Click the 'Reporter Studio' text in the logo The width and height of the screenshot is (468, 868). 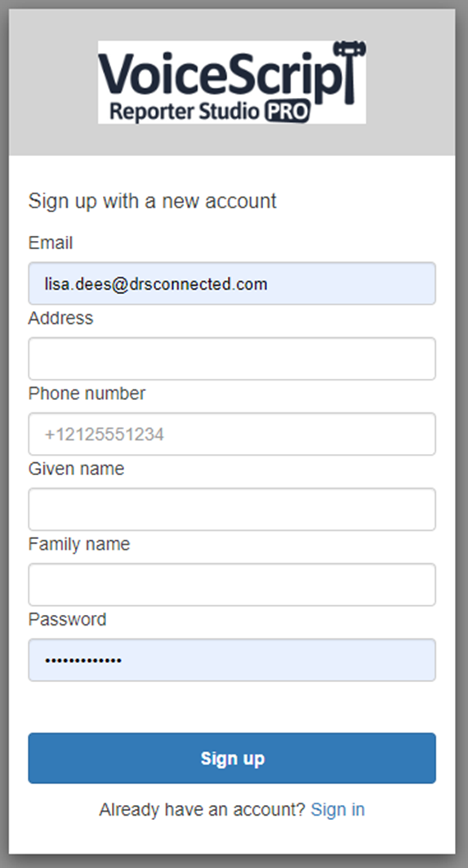[x=185, y=111]
